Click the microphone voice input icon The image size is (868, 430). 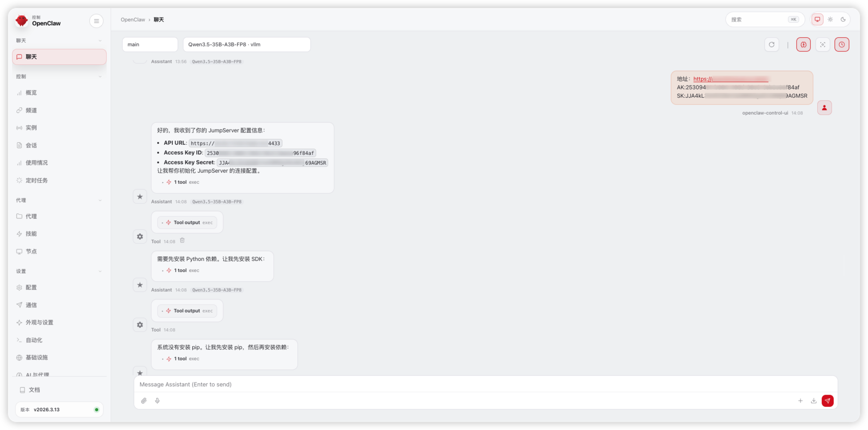[x=157, y=401]
